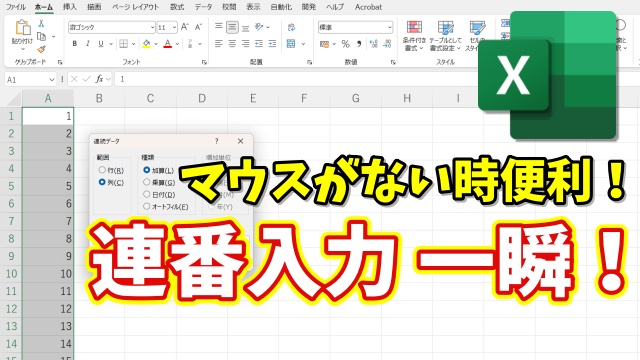Click the Insert Function fx icon

pos(99,79)
